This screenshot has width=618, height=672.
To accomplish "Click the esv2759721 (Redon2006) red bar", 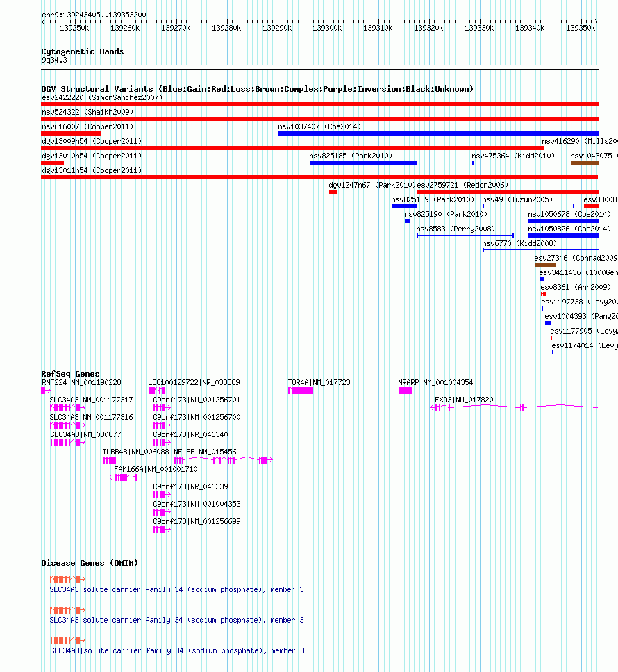I will click(508, 192).
